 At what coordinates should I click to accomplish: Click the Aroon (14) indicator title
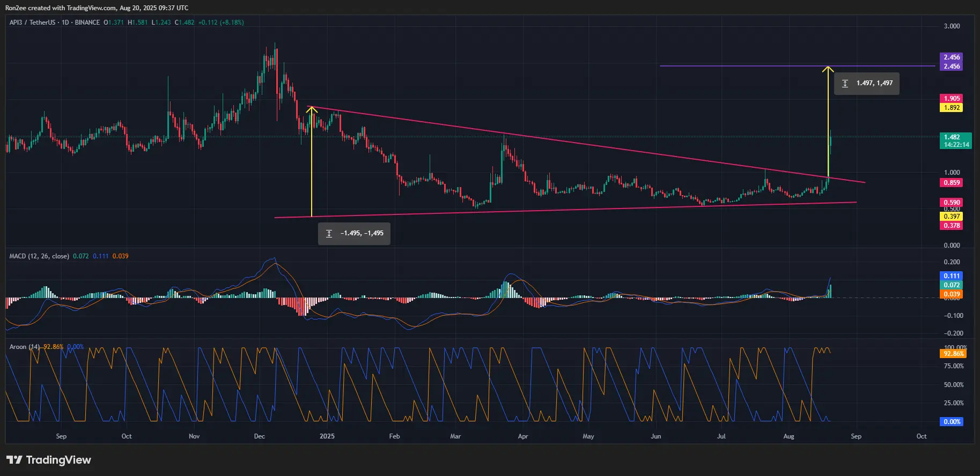click(x=25, y=347)
